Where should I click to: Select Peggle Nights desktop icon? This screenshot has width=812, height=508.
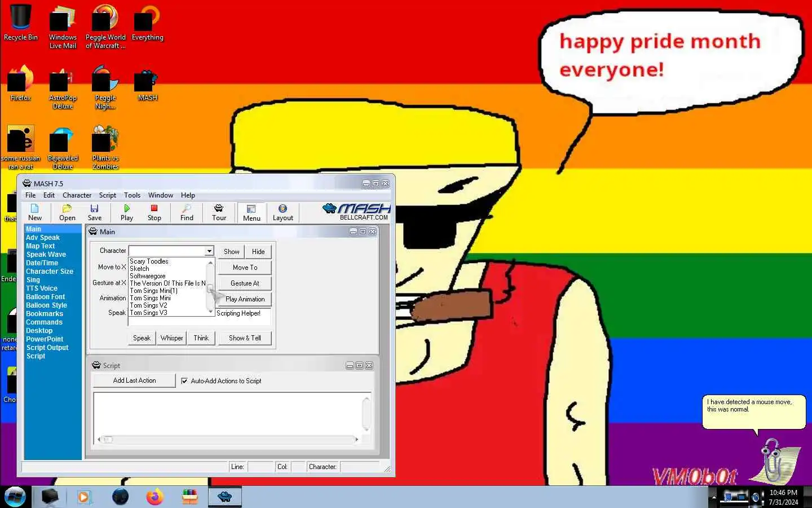pos(105,87)
